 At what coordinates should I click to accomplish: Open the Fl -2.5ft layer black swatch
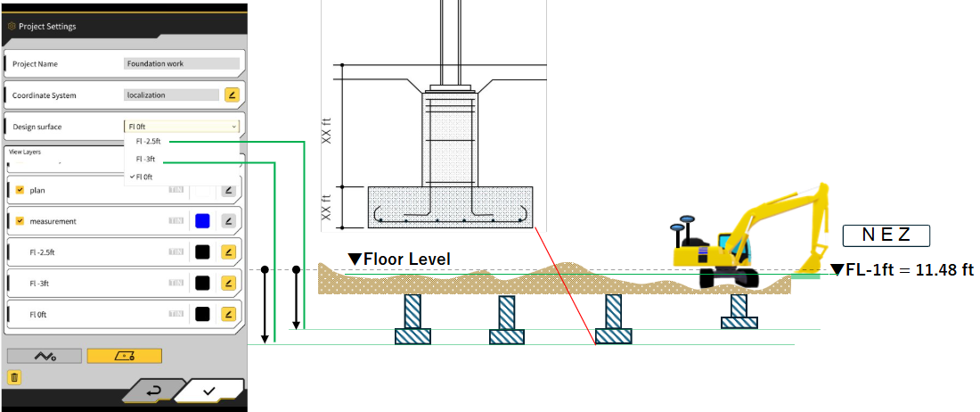coord(202,252)
